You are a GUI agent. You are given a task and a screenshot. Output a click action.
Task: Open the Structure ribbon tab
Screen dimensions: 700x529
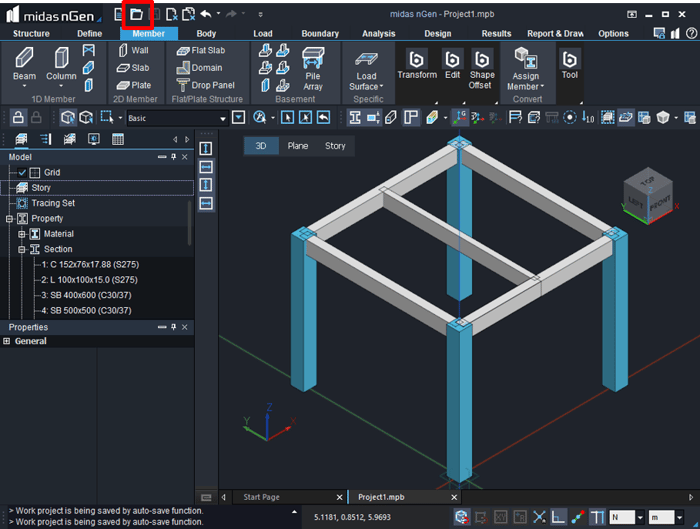[x=31, y=33]
